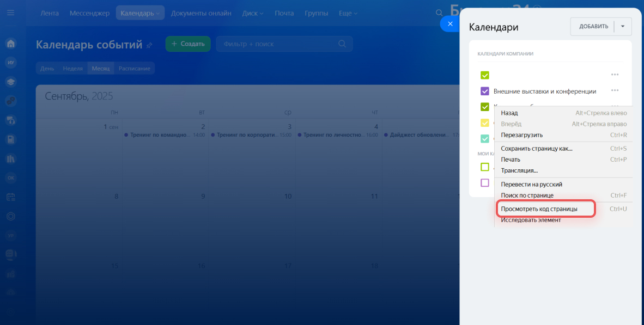Open three-dot menu of first unnamed calendar
Screen dimensions: 644x325
point(615,75)
